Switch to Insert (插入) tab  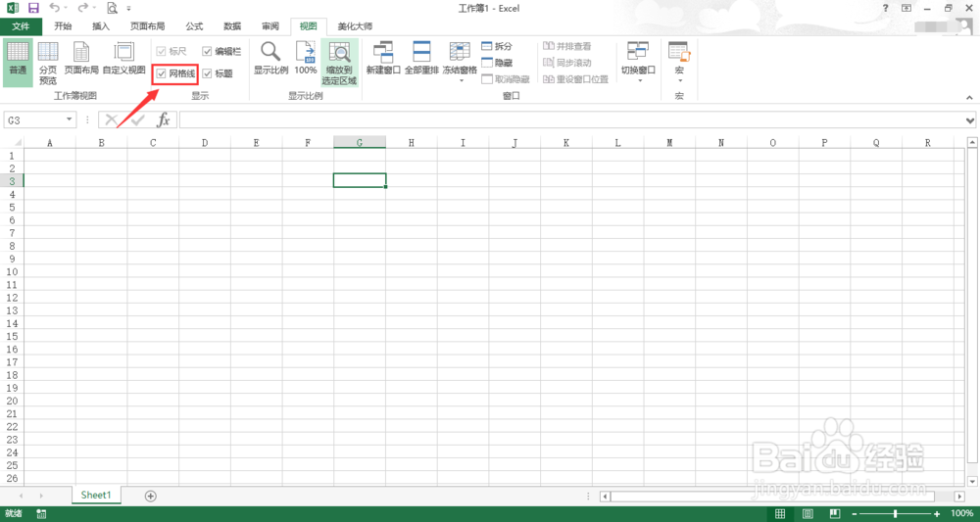(101, 26)
